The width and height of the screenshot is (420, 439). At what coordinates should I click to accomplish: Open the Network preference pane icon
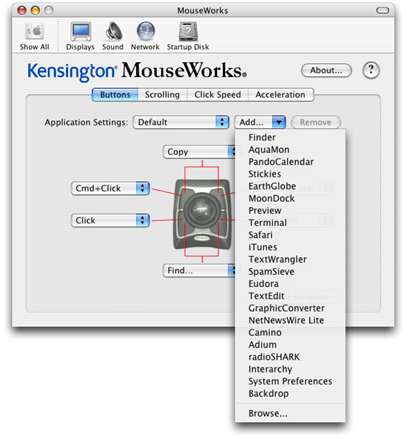click(x=145, y=36)
